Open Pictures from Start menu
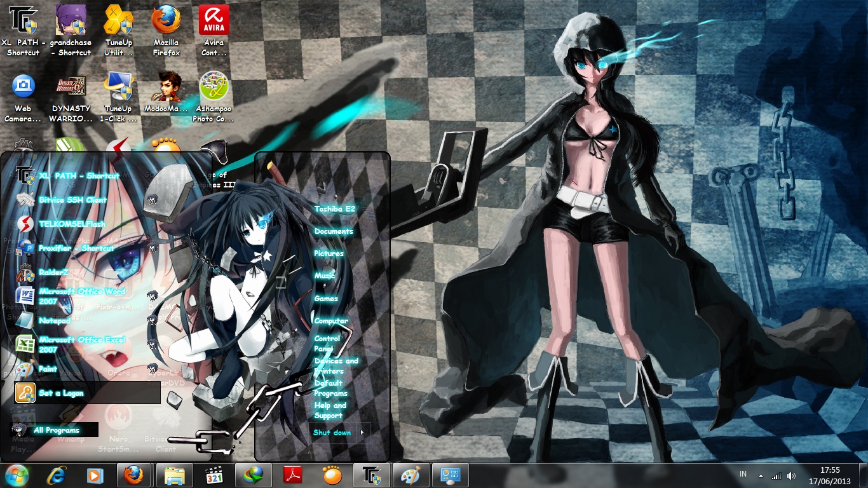Viewport: 868px width, 488px height. pos(329,253)
